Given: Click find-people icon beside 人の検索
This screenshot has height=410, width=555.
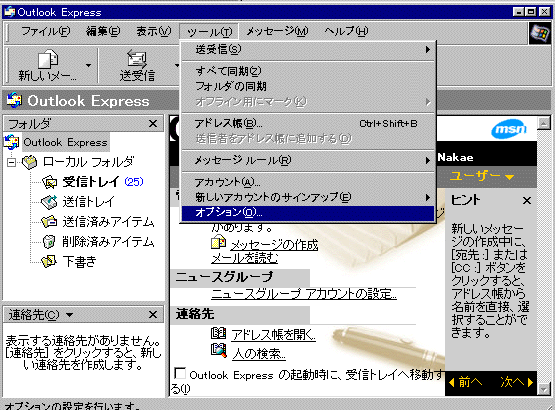Looking at the screenshot, I should [x=218, y=351].
